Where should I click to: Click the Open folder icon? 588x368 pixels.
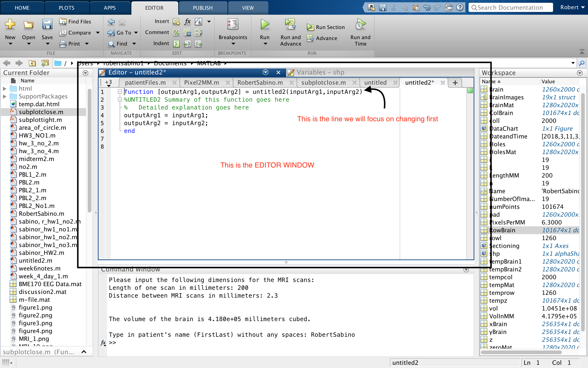point(28,24)
